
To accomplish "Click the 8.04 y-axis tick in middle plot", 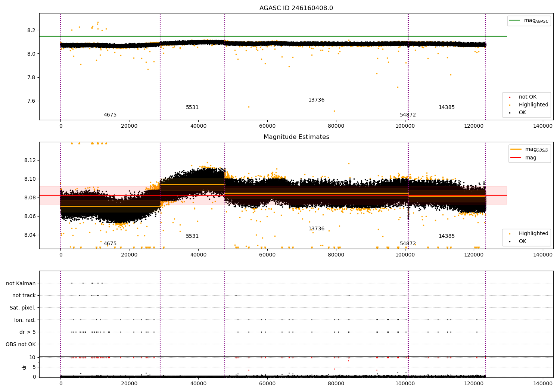I will click(x=30, y=235).
